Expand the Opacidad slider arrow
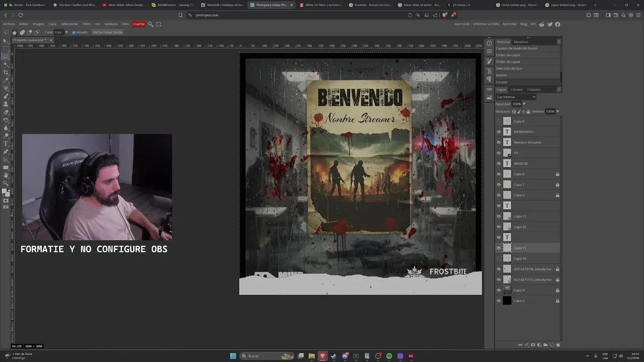The image size is (644, 362). tap(524, 104)
